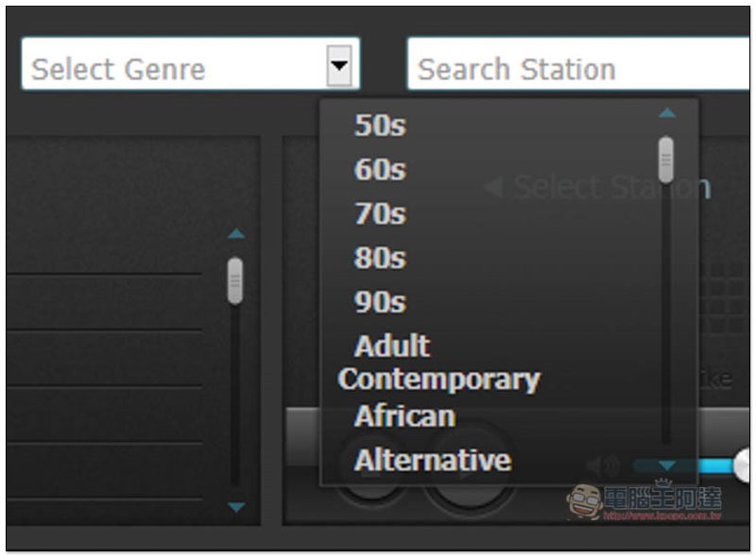Pick African from the genre list
756x558 pixels.
point(404,415)
